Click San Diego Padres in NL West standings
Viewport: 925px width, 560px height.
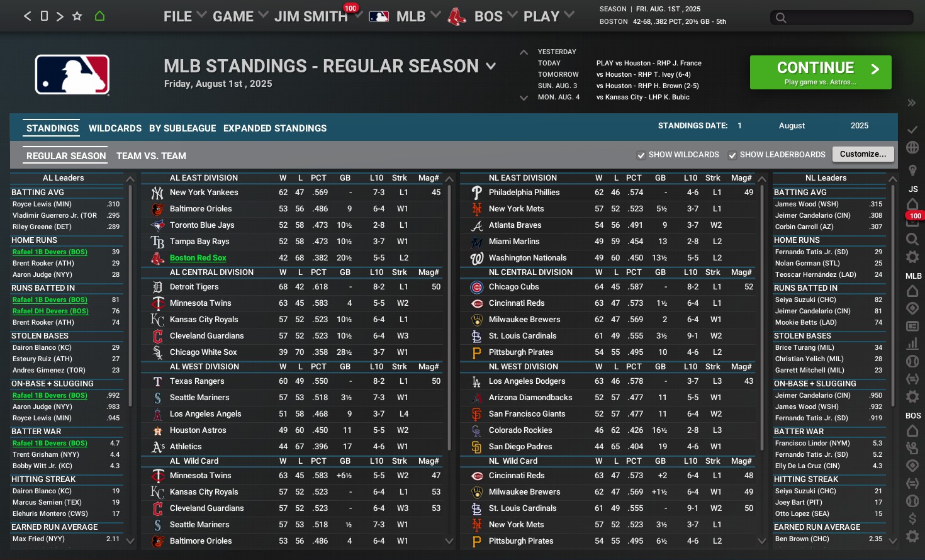[520, 447]
